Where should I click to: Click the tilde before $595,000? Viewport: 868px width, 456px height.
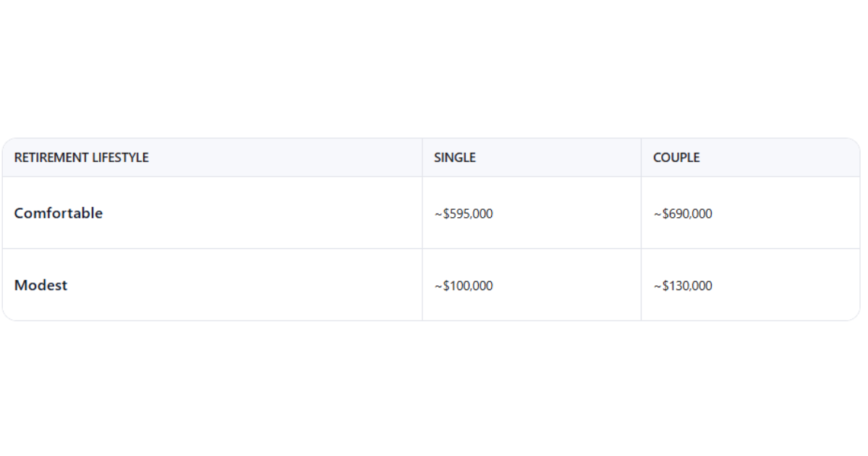click(x=438, y=214)
